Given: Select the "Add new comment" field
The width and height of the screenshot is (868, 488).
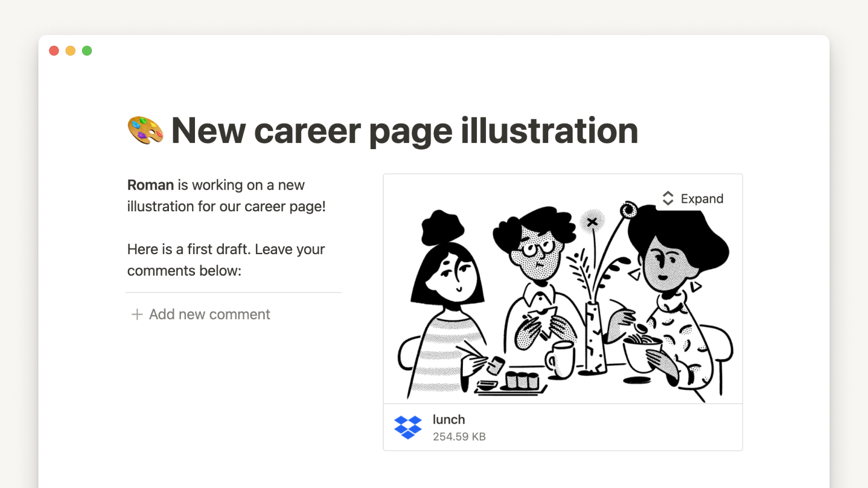Looking at the screenshot, I should point(210,315).
